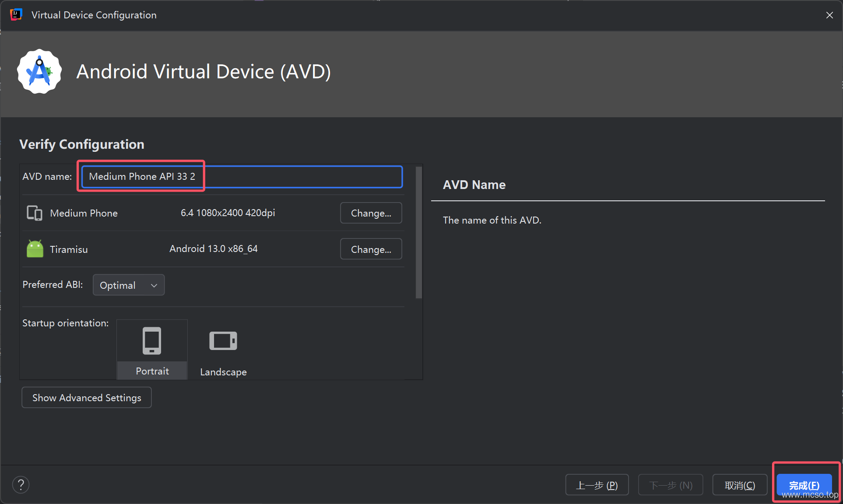The width and height of the screenshot is (843, 504).
Task: Click the Medium Phone device icon
Action: (x=35, y=213)
